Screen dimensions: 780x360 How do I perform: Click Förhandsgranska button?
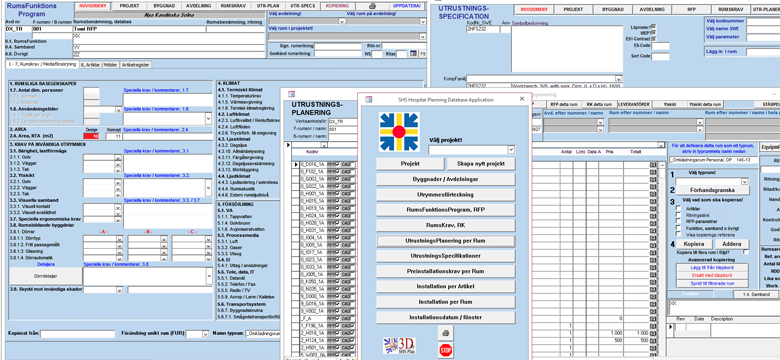point(712,190)
